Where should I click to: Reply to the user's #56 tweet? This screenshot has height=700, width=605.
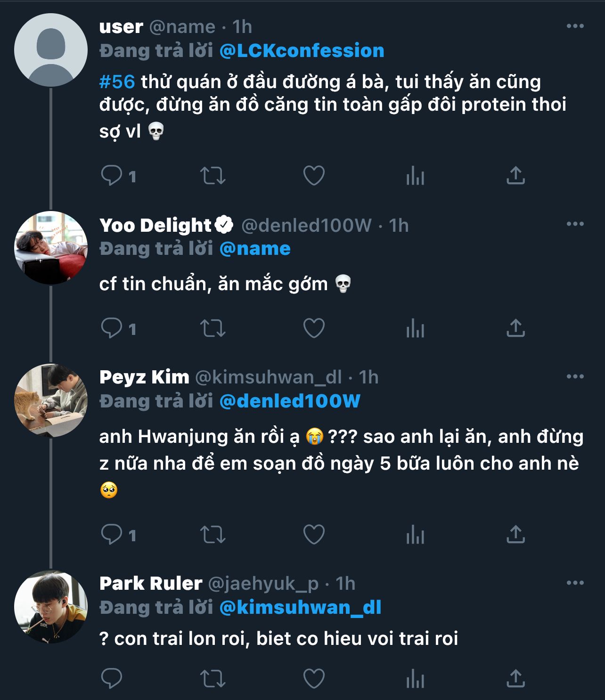(112, 176)
